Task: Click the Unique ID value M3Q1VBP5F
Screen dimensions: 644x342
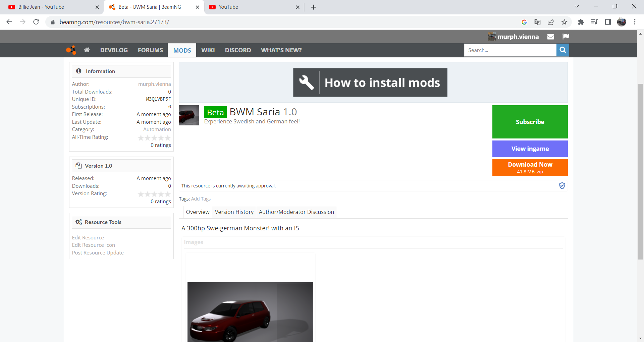Action: (158, 99)
